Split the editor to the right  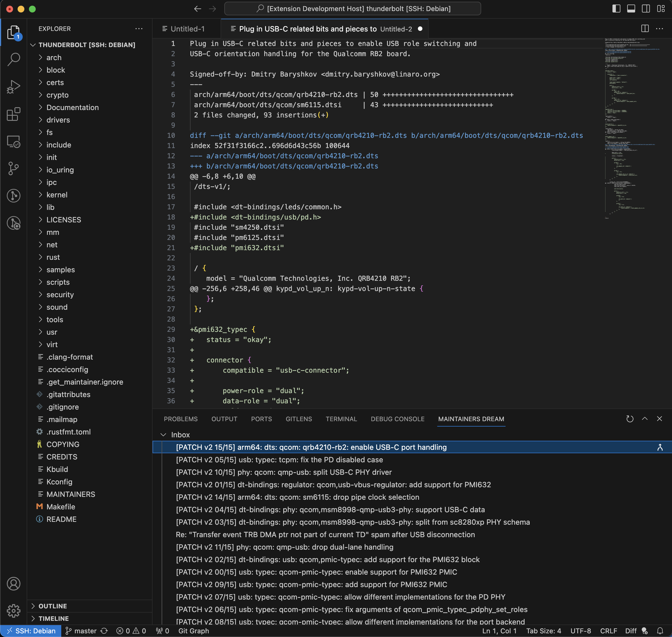(x=645, y=29)
